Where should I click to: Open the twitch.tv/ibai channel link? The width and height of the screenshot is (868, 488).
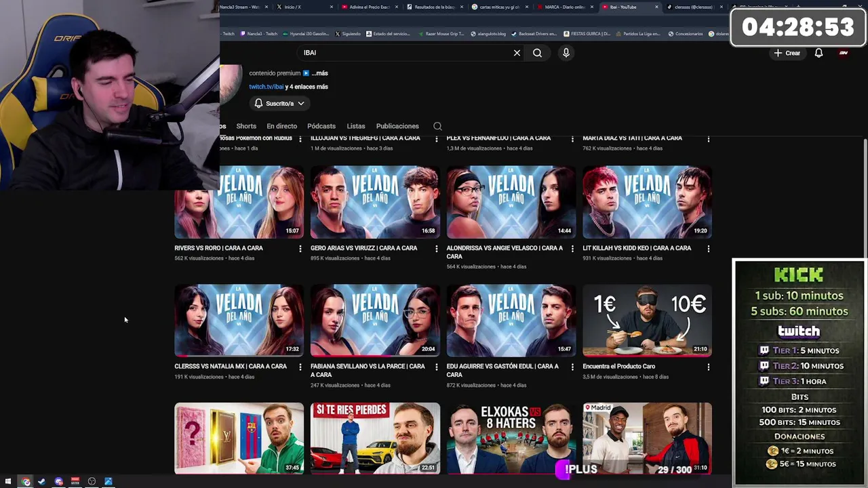(x=266, y=87)
